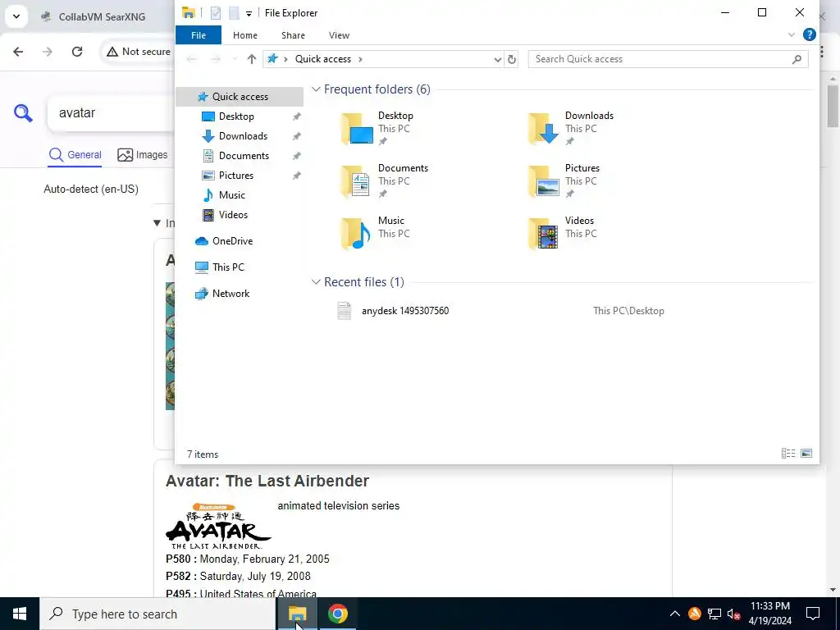
Task: Select Music in the navigation pane
Action: [231, 195]
